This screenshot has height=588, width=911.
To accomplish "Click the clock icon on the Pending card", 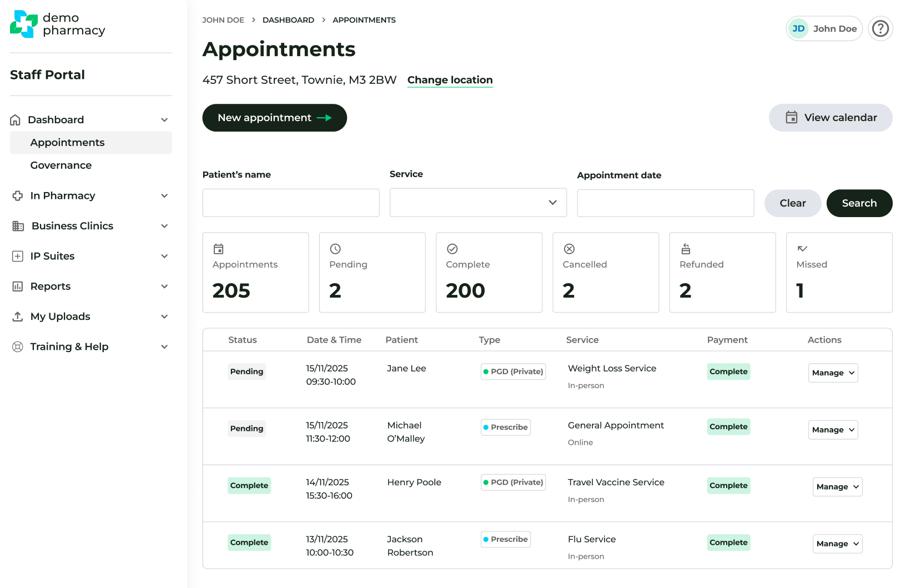I will [335, 249].
